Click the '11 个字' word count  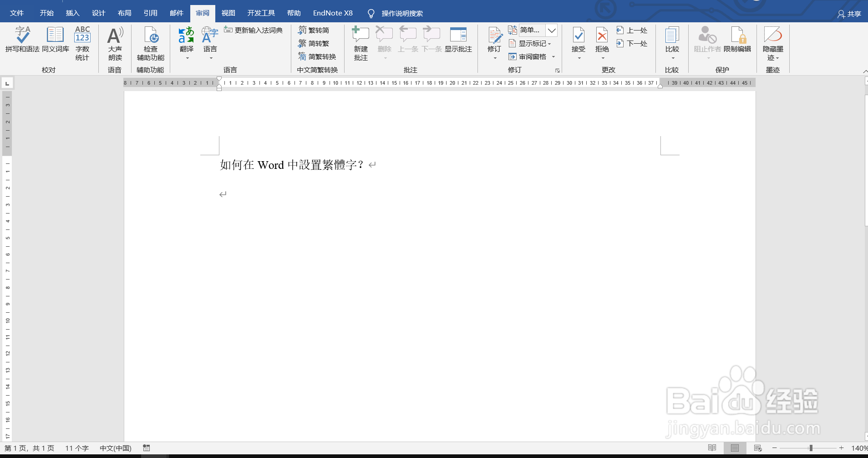click(x=77, y=448)
